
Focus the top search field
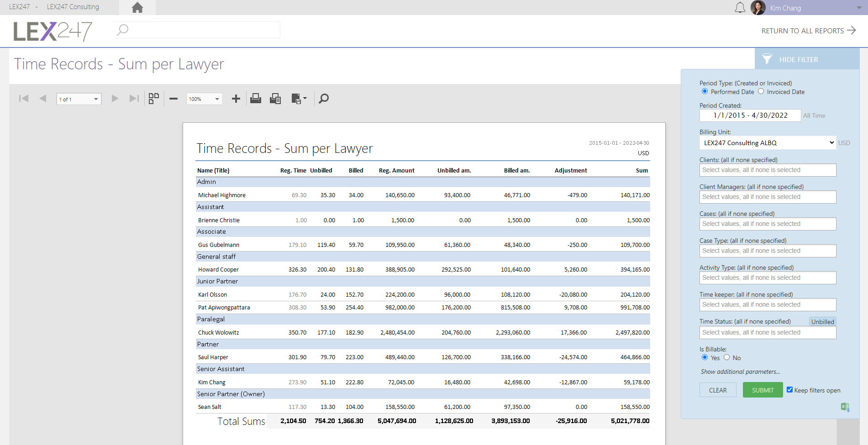(x=196, y=30)
